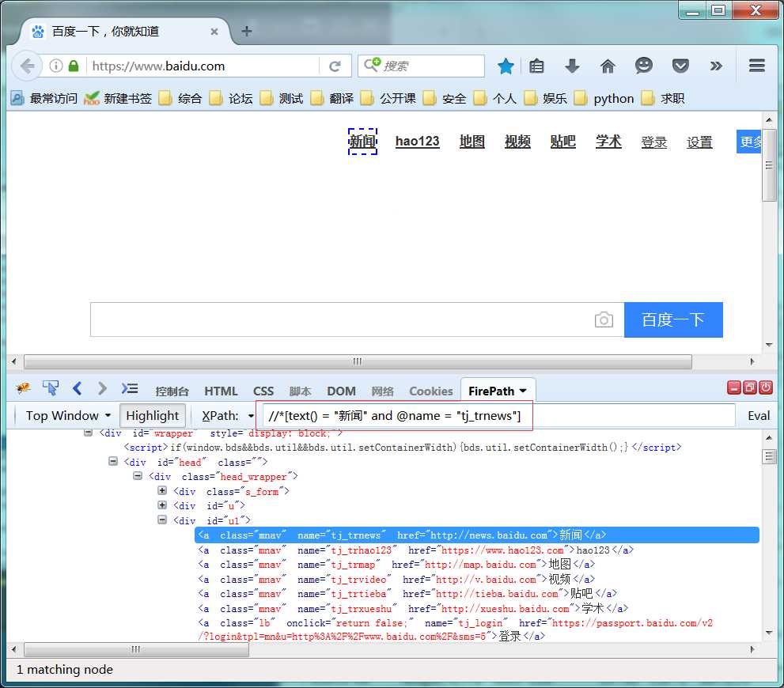This screenshot has width=784, height=688.
Task: Expand the div id="u" node
Action: pyautogui.click(x=162, y=505)
